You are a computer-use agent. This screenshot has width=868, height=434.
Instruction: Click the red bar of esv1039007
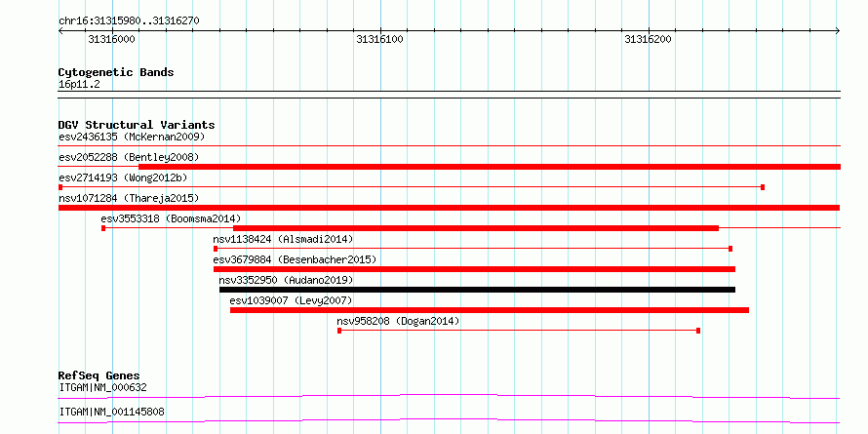pos(490,310)
